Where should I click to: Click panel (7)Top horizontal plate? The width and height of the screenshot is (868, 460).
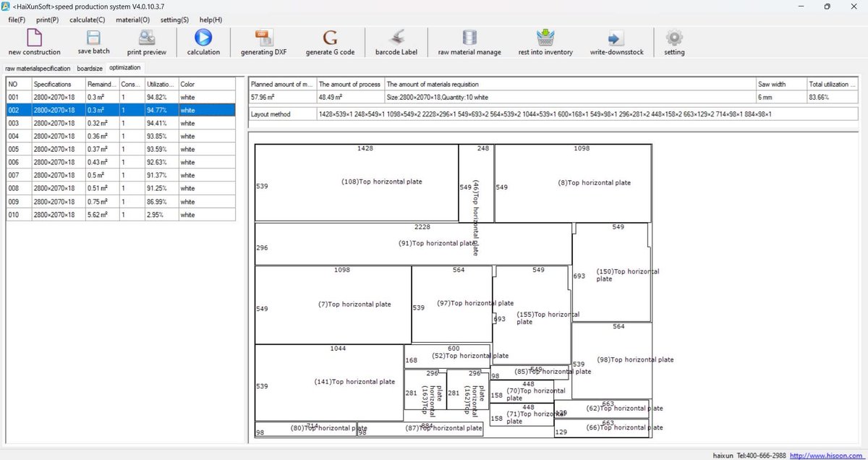pyautogui.click(x=333, y=304)
